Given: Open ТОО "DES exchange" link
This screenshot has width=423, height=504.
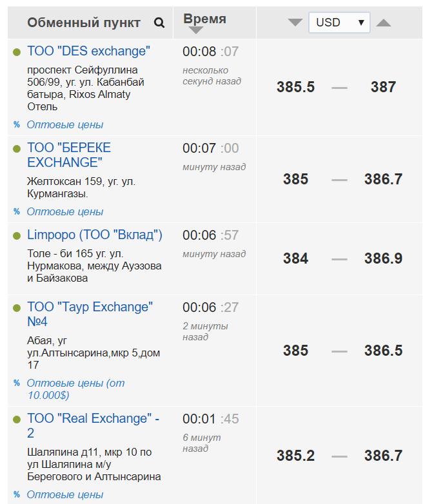Looking at the screenshot, I should pyautogui.click(x=88, y=51).
